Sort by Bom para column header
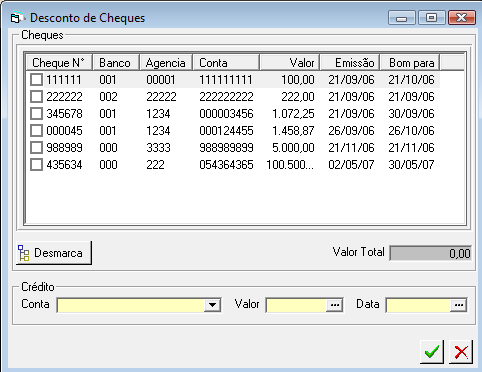This screenshot has height=372, width=482. point(410,63)
